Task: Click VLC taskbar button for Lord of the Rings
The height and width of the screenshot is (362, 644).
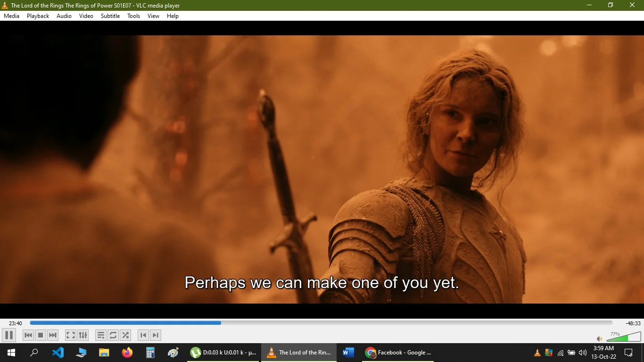Action: (x=299, y=353)
